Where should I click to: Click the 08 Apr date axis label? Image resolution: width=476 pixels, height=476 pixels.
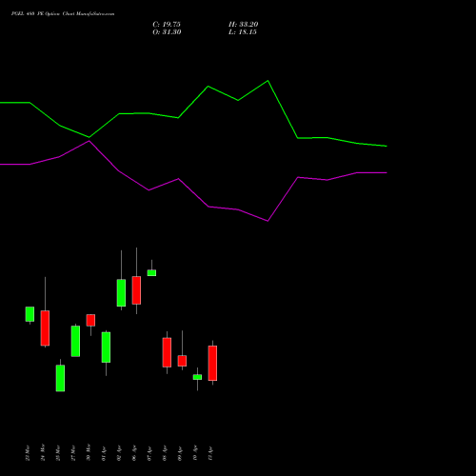165,453
